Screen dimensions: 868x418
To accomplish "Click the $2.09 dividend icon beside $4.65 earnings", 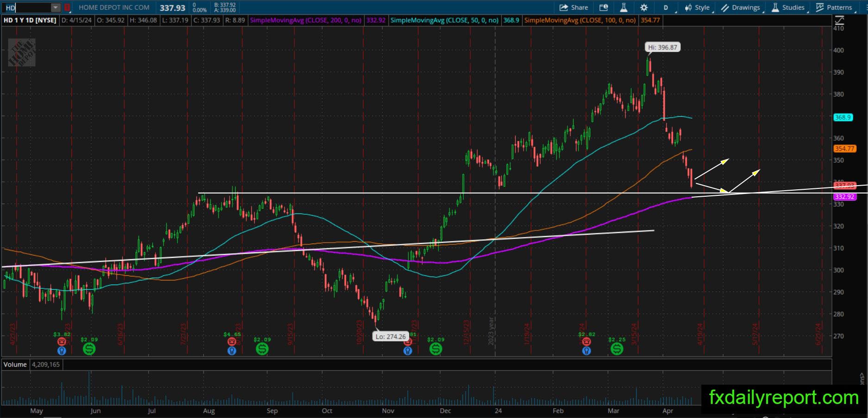I will click(x=262, y=349).
